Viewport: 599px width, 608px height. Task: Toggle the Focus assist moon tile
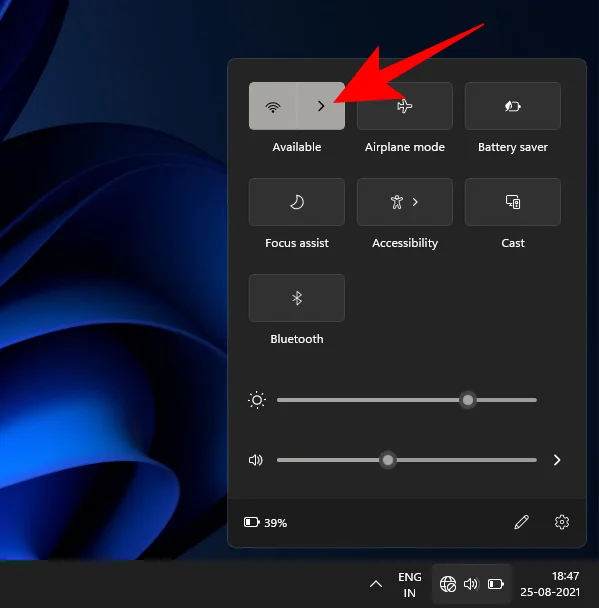[297, 202]
